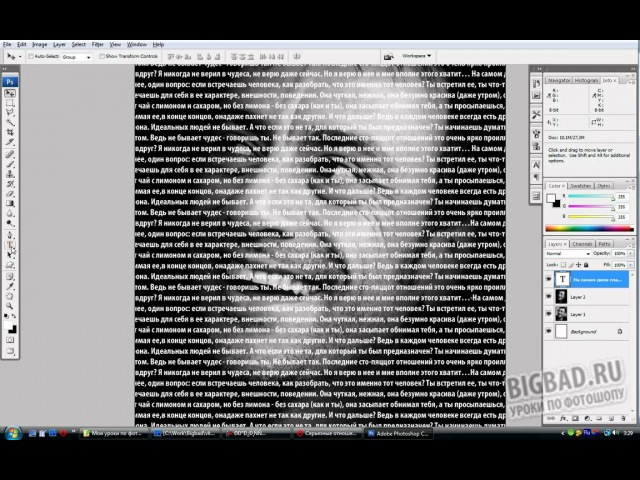The image size is (640, 480).
Task: Select the Eyedropper tool
Action: pyautogui.click(x=10, y=287)
